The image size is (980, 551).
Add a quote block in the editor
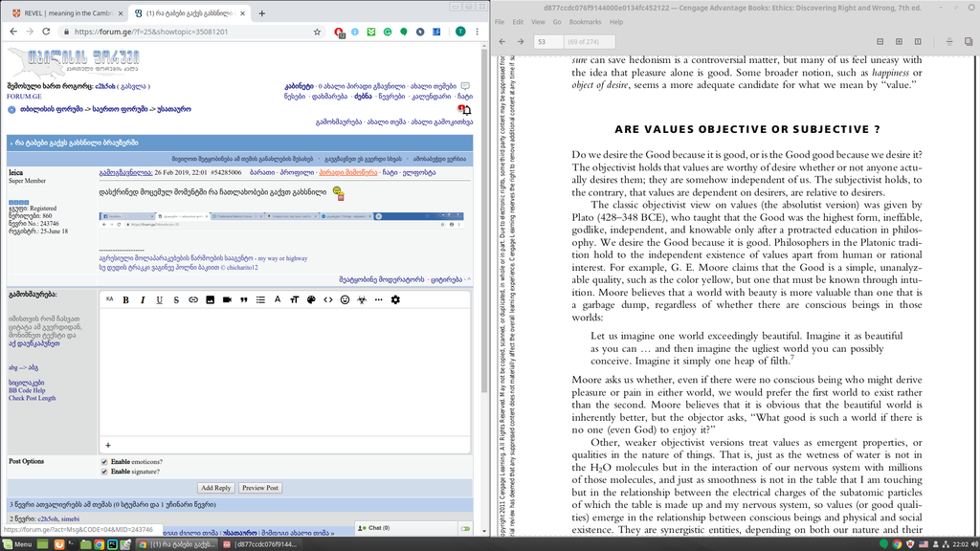click(244, 299)
